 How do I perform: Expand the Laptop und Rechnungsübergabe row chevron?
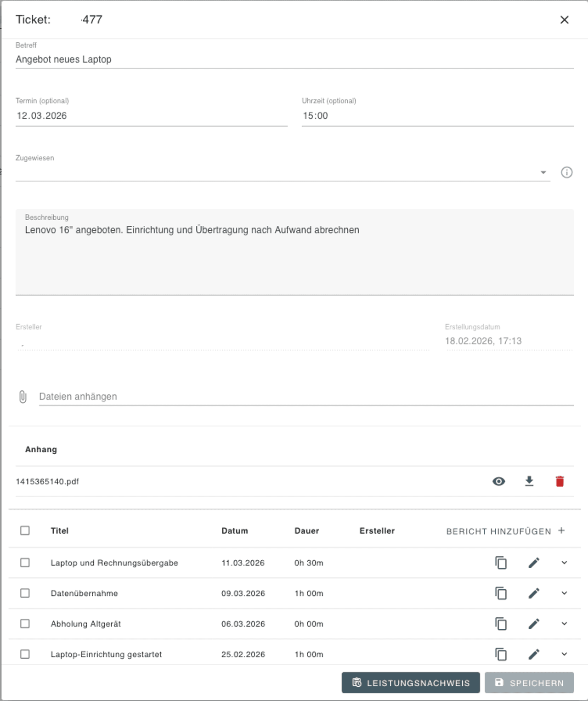click(x=565, y=563)
